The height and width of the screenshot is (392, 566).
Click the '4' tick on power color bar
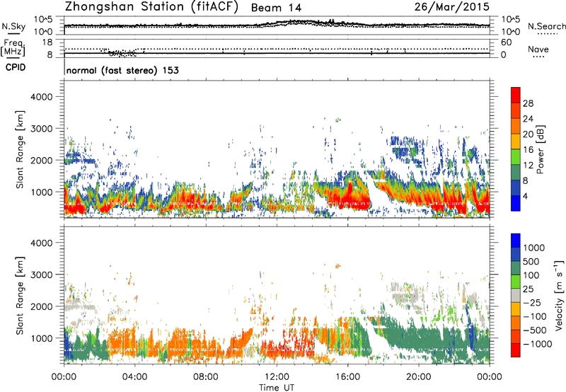click(525, 196)
